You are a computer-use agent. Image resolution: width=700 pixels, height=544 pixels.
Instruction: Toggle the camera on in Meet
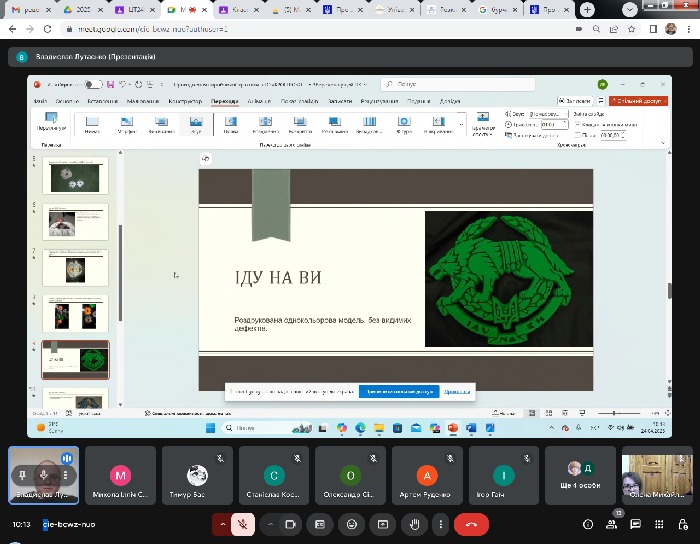click(x=292, y=524)
